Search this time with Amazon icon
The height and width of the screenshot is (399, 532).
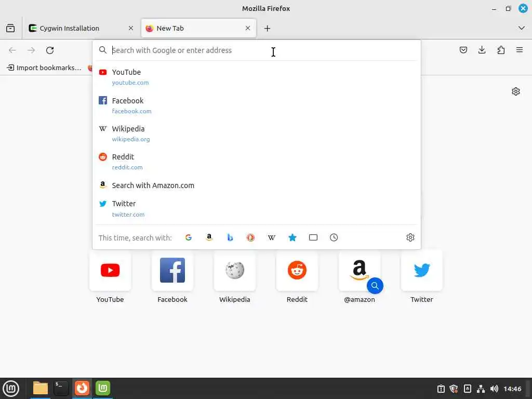pyautogui.click(x=209, y=237)
